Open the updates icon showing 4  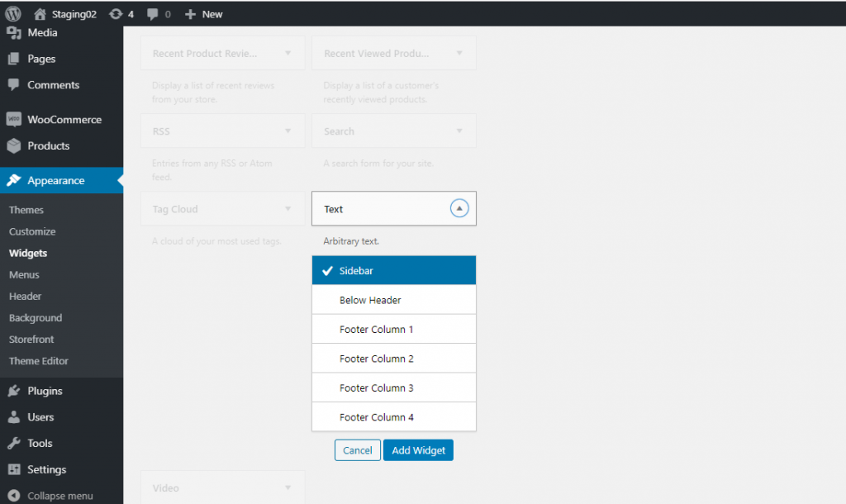[x=116, y=14]
